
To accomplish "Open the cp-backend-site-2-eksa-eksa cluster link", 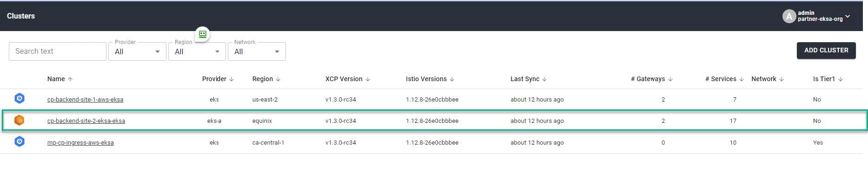I will (86, 121).
